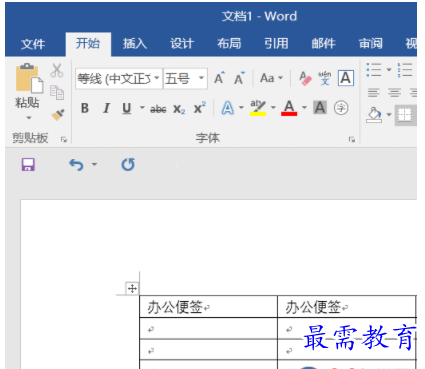Screen dimensions: 425x369
Task: Click the enclosed character 字 icon
Action: tap(341, 108)
